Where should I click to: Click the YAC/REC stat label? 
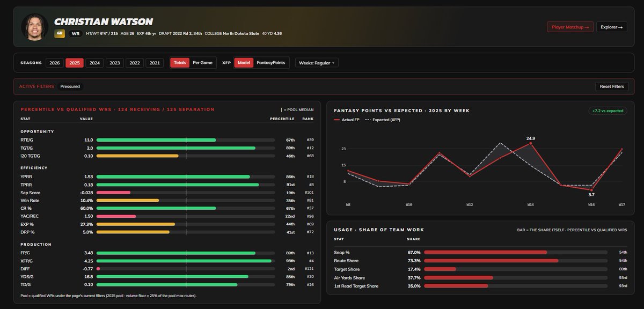point(30,217)
